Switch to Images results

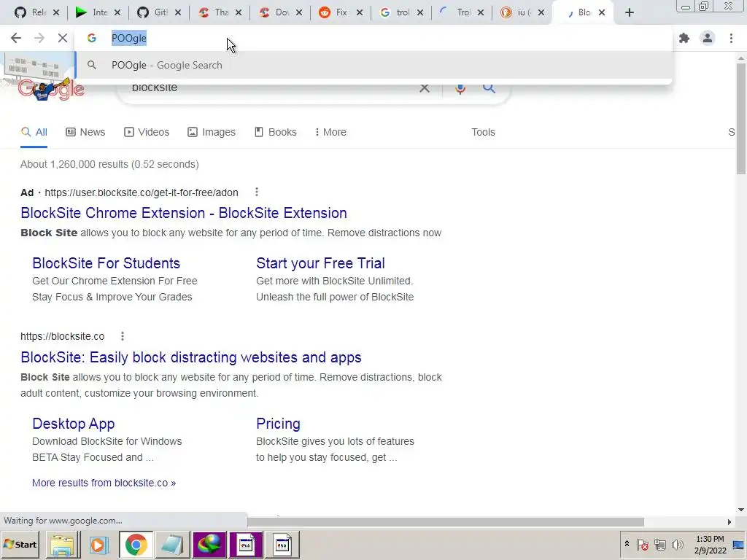coord(212,132)
